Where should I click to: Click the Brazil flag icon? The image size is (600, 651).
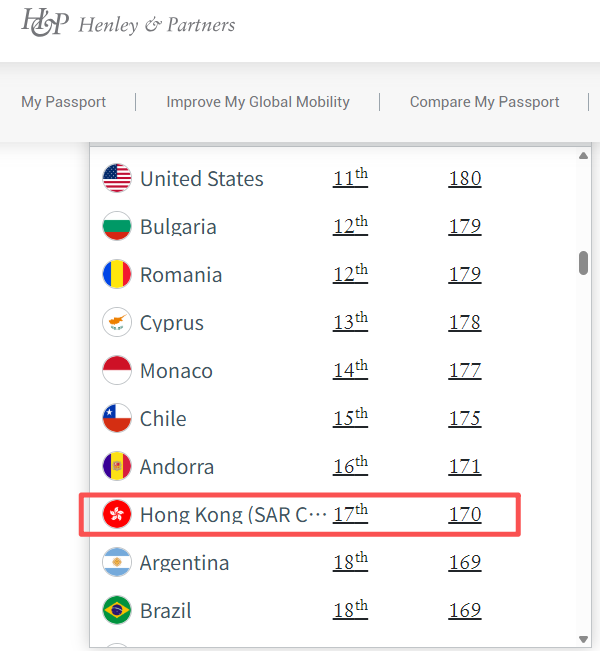tap(117, 611)
